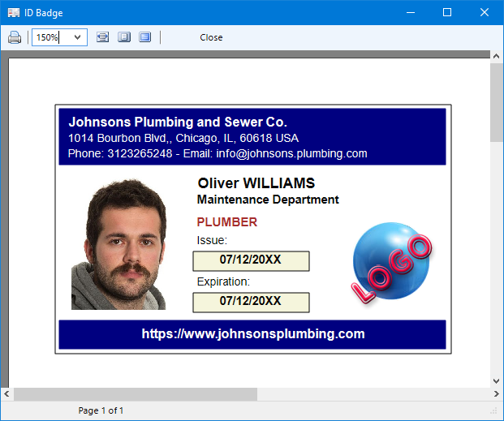Click the name text 'Oliver WILLIAMS'
The height and width of the screenshot is (421, 504).
point(256,183)
